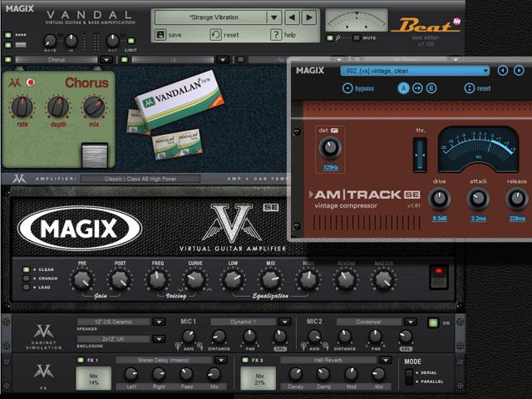
Task: Click the Classic Class AB High Power amplifier field
Action: point(140,179)
